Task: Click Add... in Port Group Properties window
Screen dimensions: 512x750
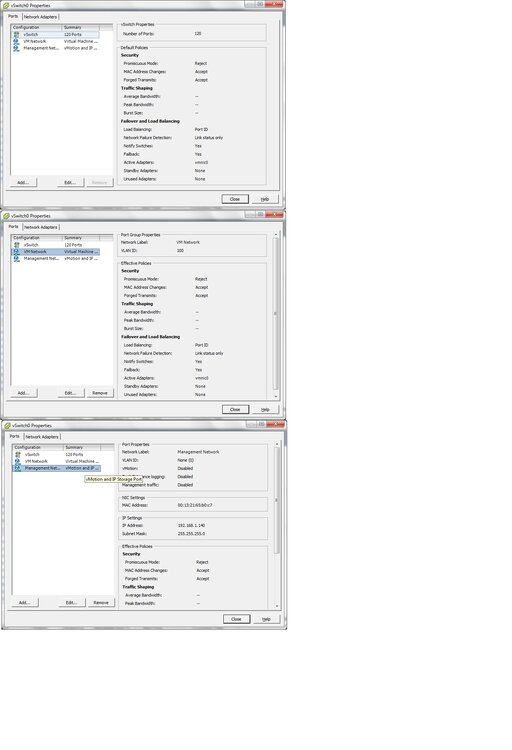Action: [23, 393]
